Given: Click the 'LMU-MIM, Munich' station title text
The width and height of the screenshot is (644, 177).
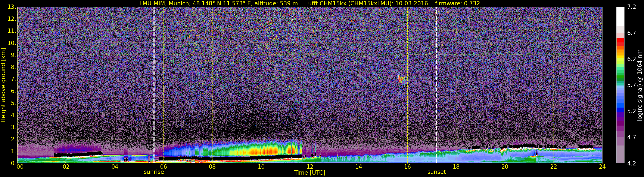Looking at the screenshot, I should 165,3.
